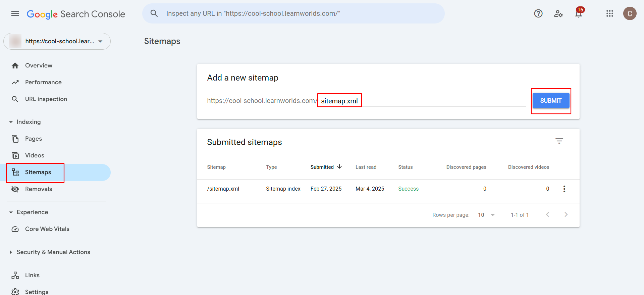The width and height of the screenshot is (644, 295).
Task: Click the Links network icon
Action: click(x=15, y=275)
